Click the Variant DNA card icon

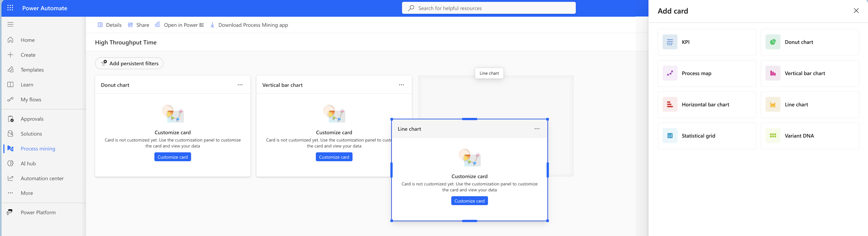(773, 136)
